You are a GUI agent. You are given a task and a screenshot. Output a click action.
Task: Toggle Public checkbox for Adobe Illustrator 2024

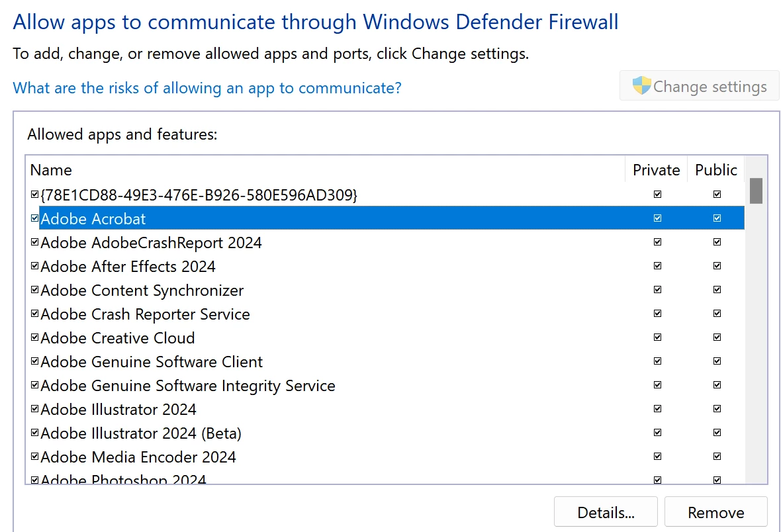(x=717, y=409)
